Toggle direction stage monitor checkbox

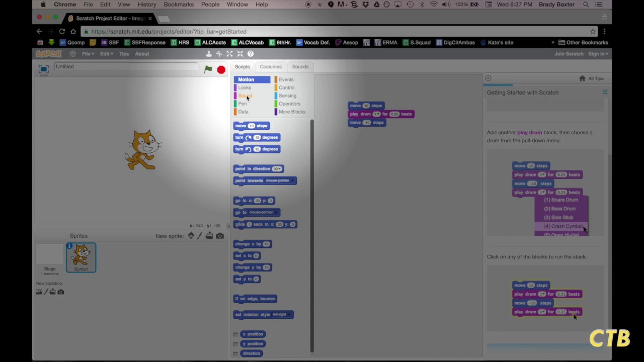click(x=235, y=353)
